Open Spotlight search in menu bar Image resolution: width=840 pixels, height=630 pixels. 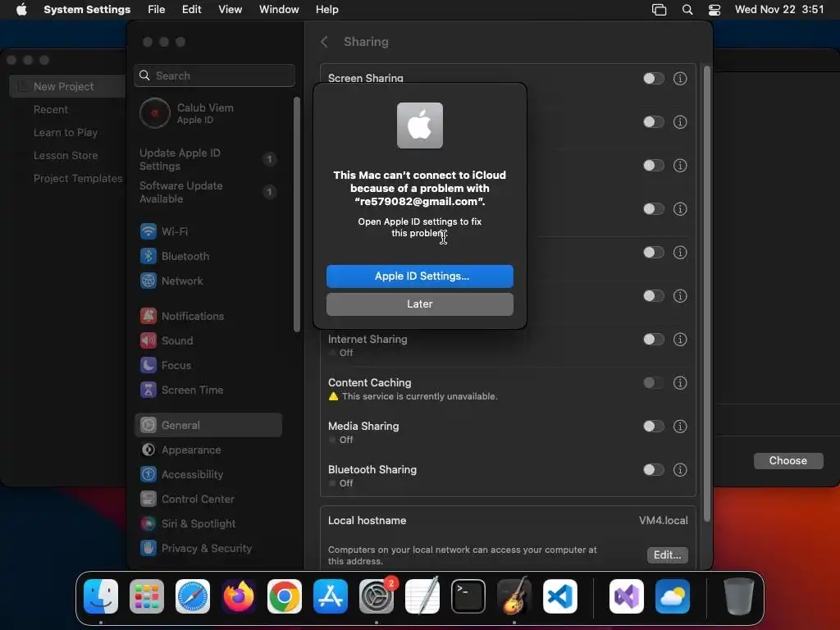pos(687,10)
